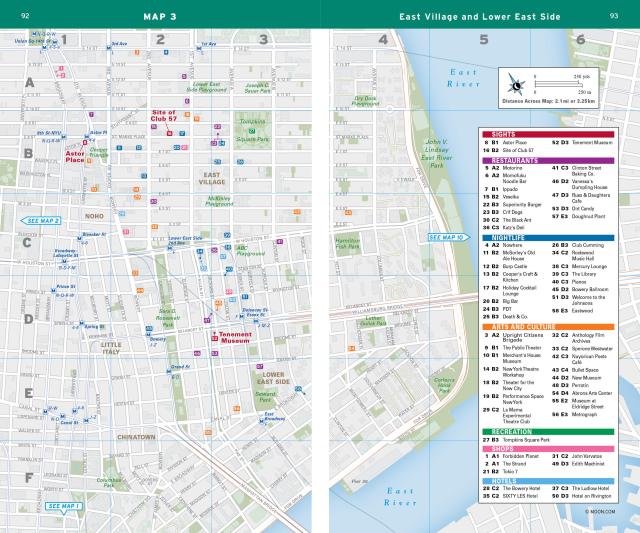Viewport: 640px width, 533px height.
Task: Follow the SEE MAP 2 arrow
Action: 44,220
